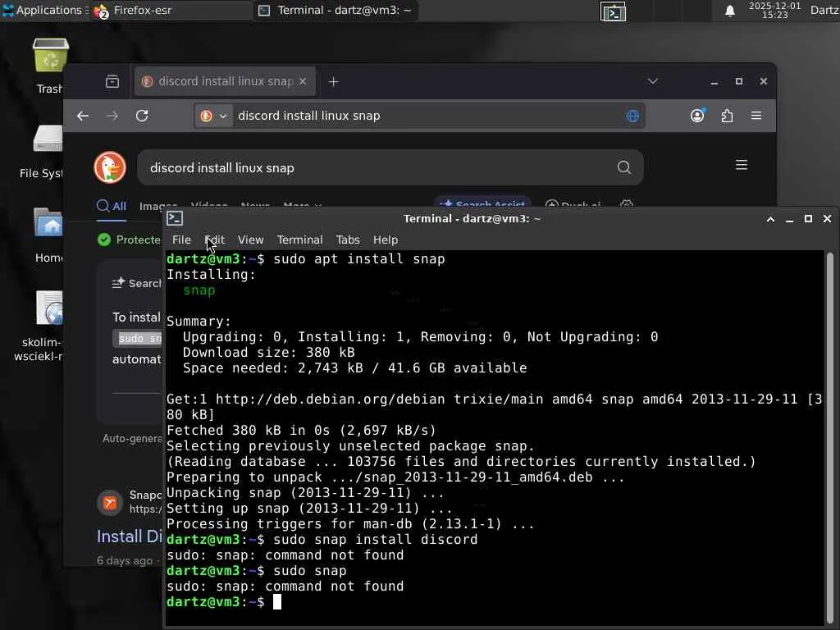
Task: Click the Firefox address bar text
Action: coord(309,116)
